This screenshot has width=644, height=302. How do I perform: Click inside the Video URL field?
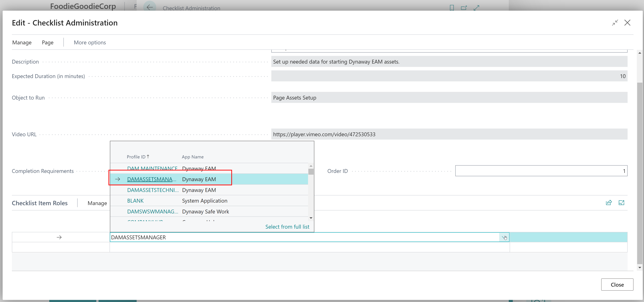point(425,134)
